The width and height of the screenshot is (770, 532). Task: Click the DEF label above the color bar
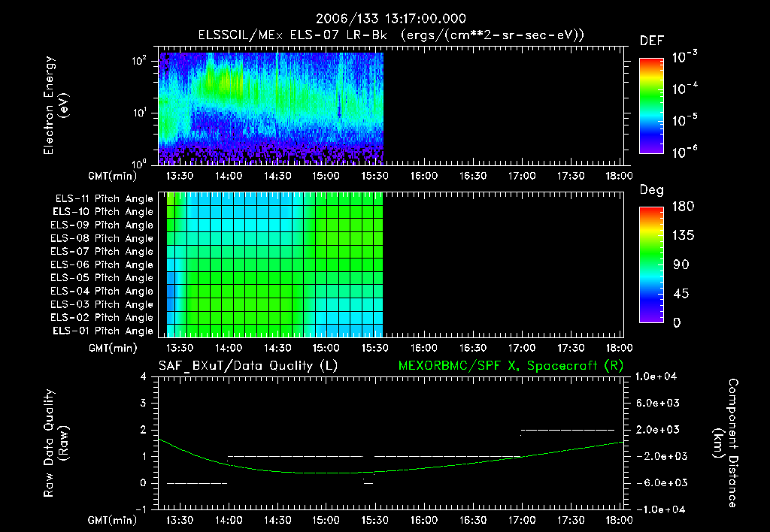click(x=652, y=41)
